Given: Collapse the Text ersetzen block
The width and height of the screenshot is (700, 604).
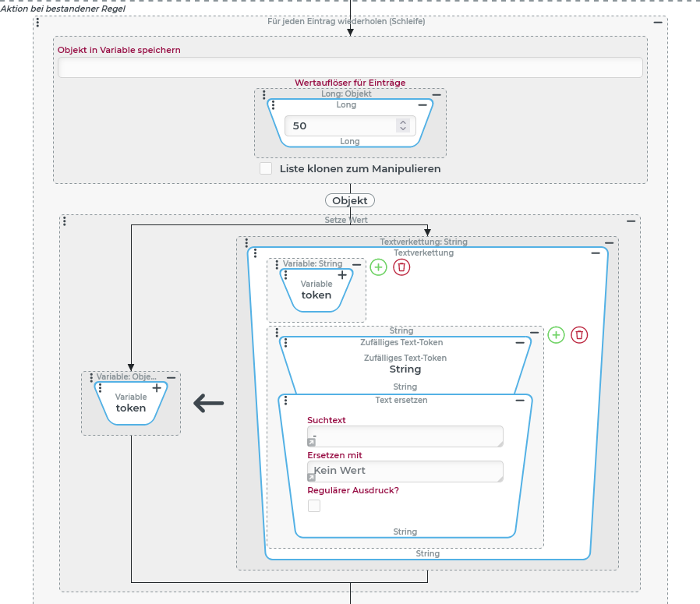Looking at the screenshot, I should [x=520, y=401].
